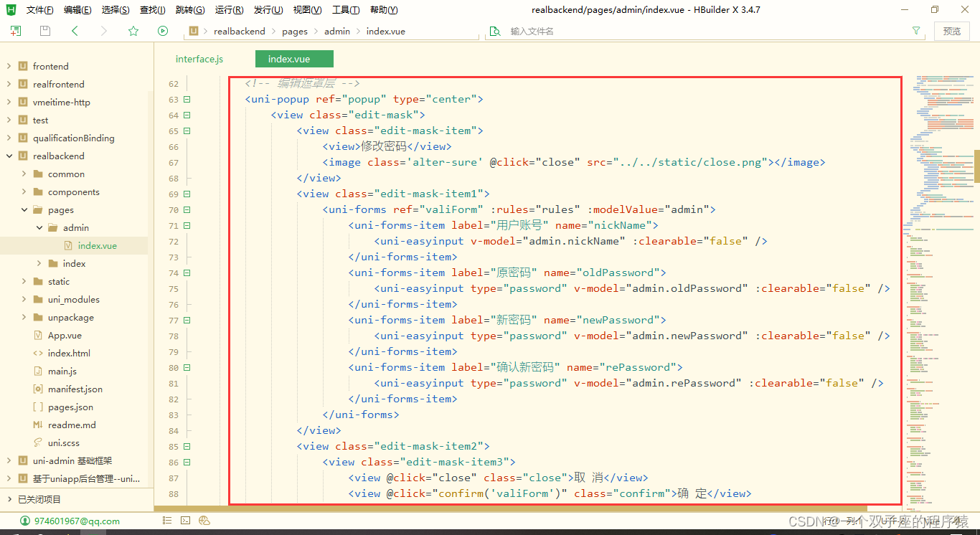Open the 文件(F) menu
980x535 pixels.
tap(39, 10)
